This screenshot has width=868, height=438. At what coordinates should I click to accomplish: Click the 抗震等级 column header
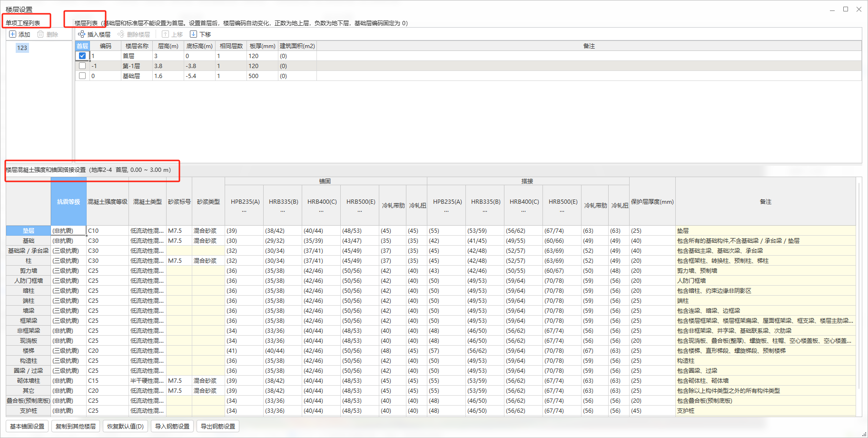click(69, 201)
